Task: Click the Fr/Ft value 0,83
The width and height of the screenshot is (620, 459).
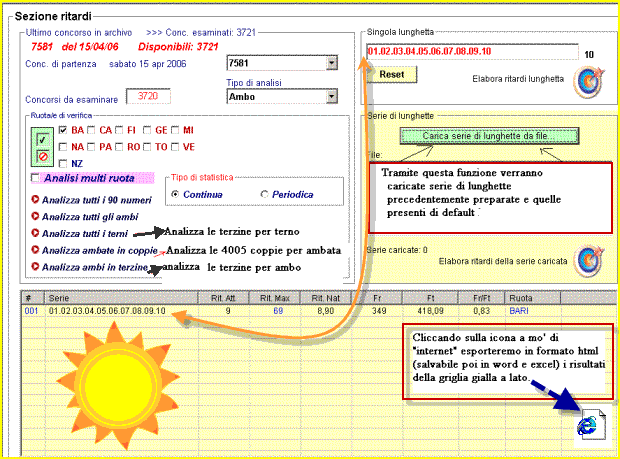Action: (481, 311)
